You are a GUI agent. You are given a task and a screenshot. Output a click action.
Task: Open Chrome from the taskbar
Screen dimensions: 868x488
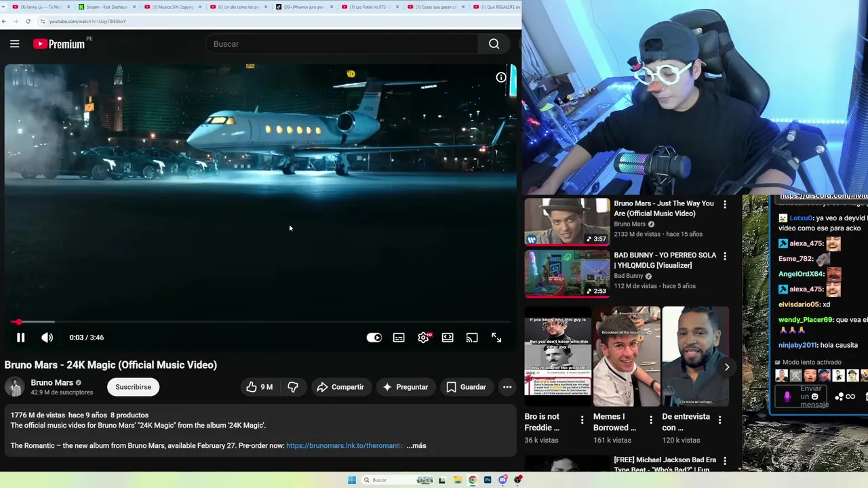click(x=473, y=480)
